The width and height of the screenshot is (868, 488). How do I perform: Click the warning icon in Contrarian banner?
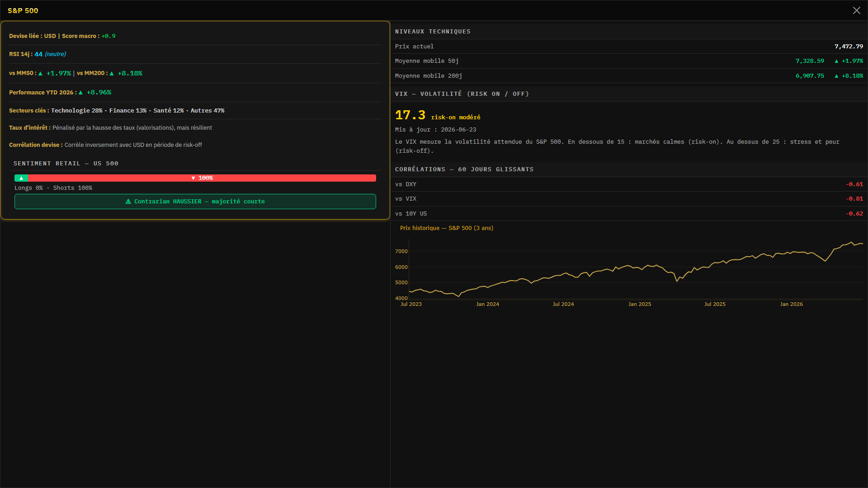tap(128, 202)
